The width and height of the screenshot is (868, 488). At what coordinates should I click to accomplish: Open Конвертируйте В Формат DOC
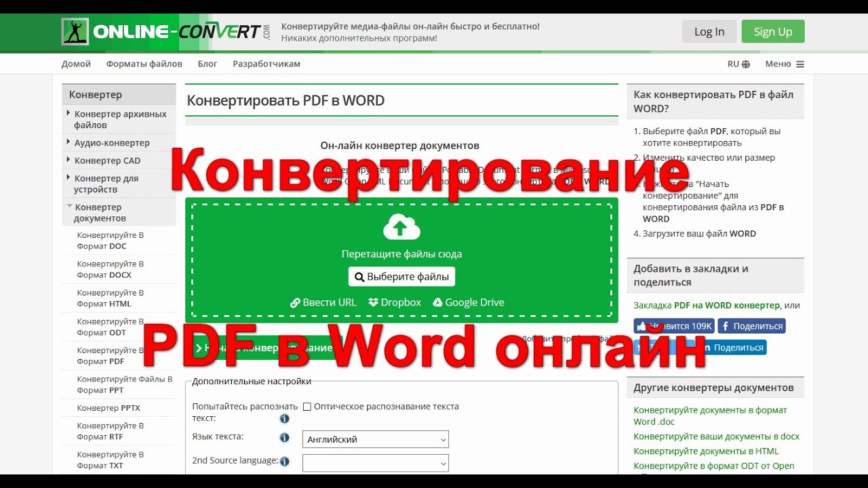(x=111, y=241)
